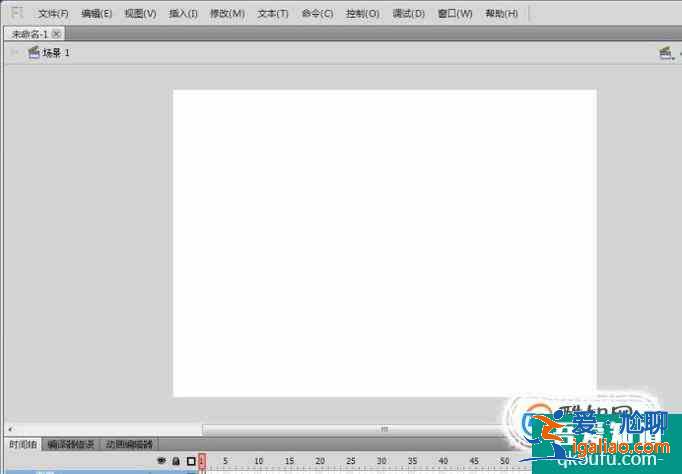Click the Flash application logo icon
The width and height of the screenshot is (682, 474).
coord(16,13)
